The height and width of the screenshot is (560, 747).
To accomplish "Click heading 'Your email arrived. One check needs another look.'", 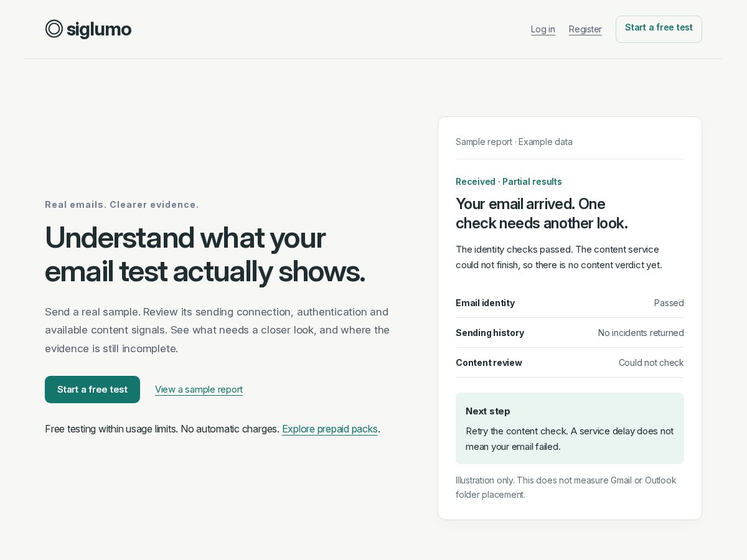I will [x=542, y=213].
